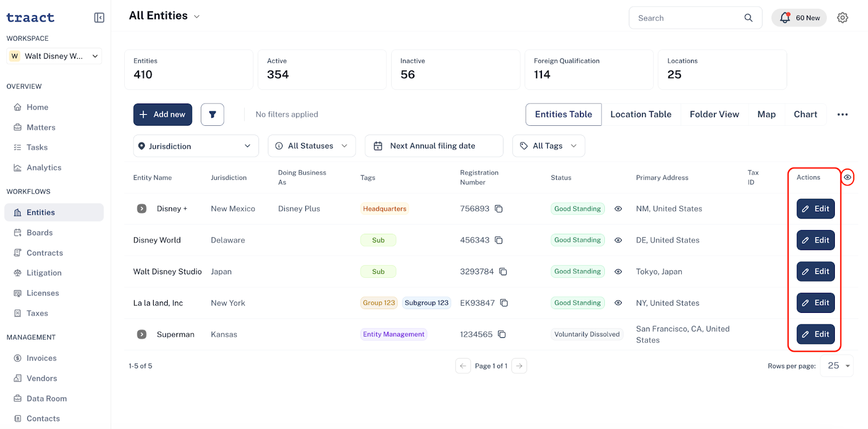Toggle the eye icon in the Disney + status cell

pos(618,209)
